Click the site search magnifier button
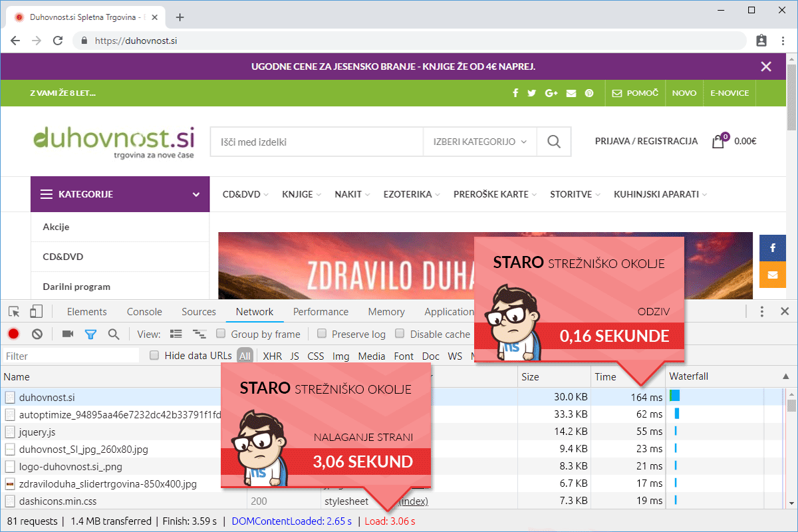 click(553, 142)
